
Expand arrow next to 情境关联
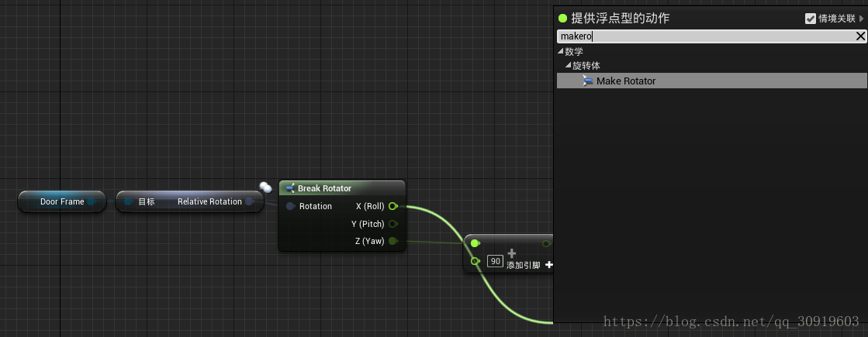click(861, 19)
